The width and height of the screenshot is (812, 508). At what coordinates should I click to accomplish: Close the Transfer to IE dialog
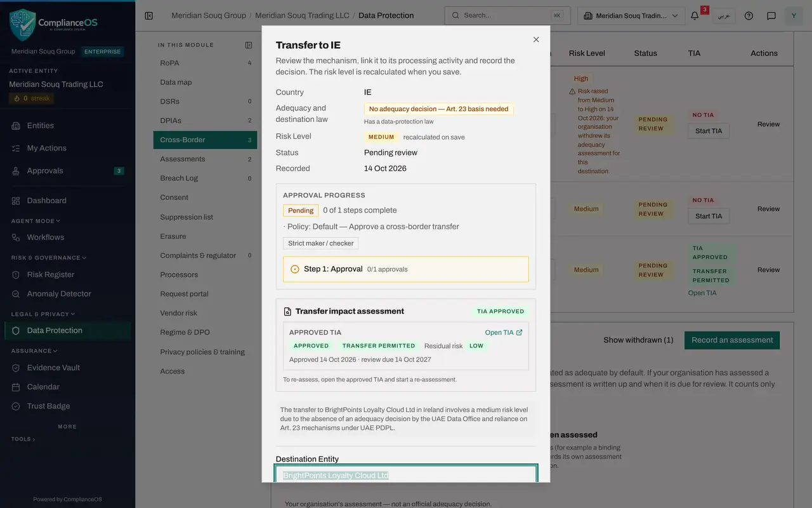pos(536,39)
